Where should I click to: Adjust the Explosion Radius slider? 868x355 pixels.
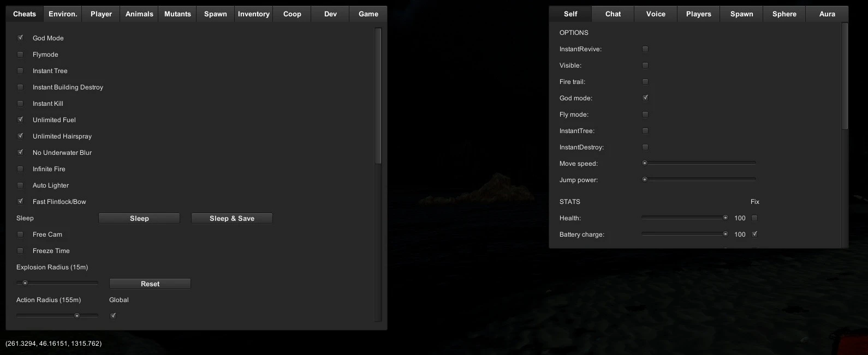coord(57,283)
